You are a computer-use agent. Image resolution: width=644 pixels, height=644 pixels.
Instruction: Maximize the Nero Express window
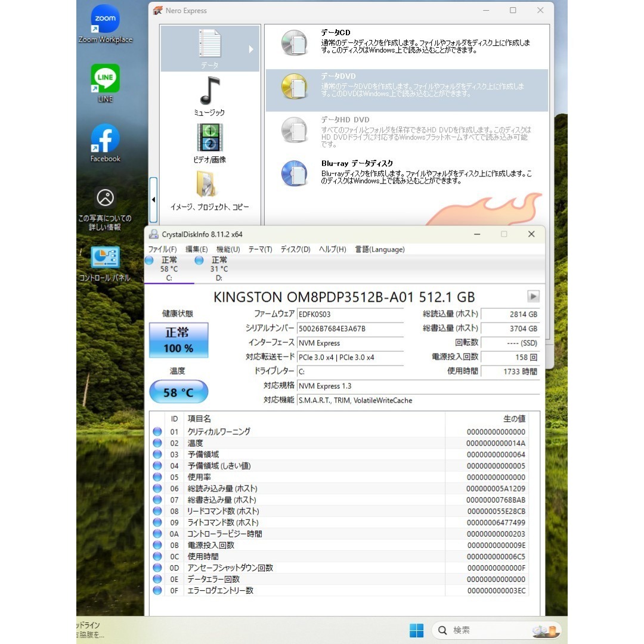click(x=513, y=10)
